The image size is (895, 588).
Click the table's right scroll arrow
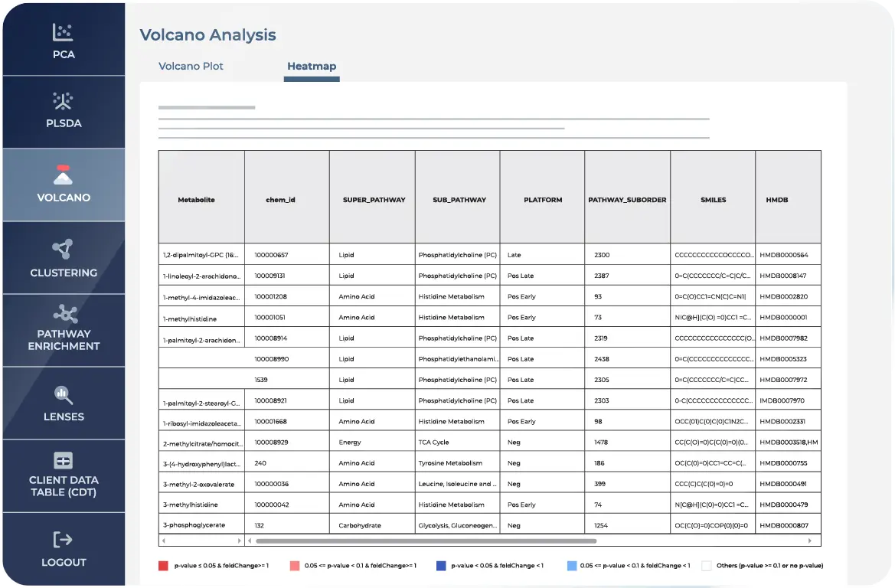tap(809, 541)
